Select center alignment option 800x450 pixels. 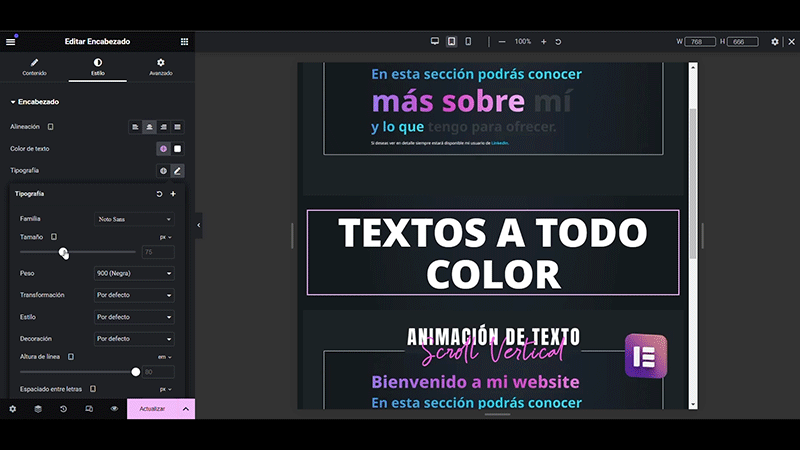(x=148, y=127)
